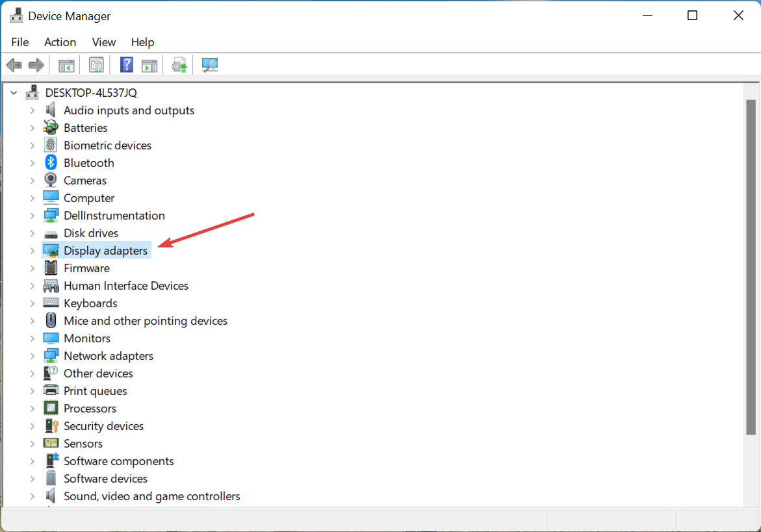The width and height of the screenshot is (761, 532).
Task: Open the Properties toolbar icon
Action: (96, 65)
